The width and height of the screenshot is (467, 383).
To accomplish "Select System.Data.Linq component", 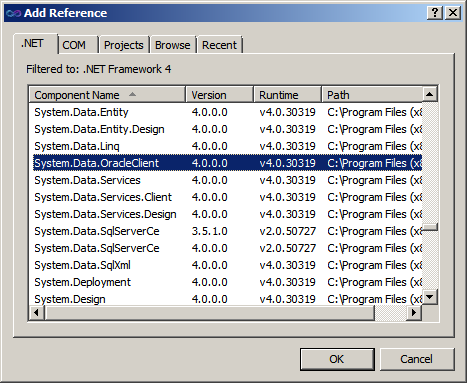I will 227,146.
